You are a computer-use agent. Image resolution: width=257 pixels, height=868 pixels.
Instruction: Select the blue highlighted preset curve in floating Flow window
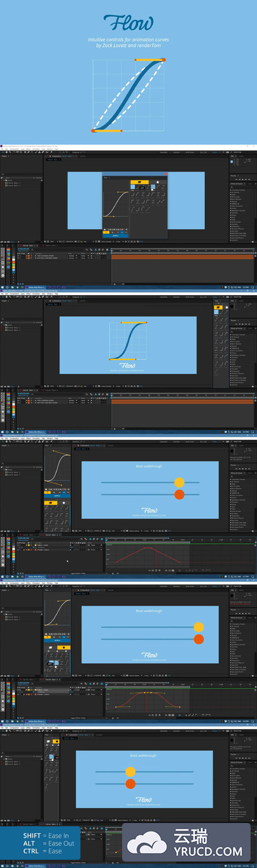[x=132, y=186]
